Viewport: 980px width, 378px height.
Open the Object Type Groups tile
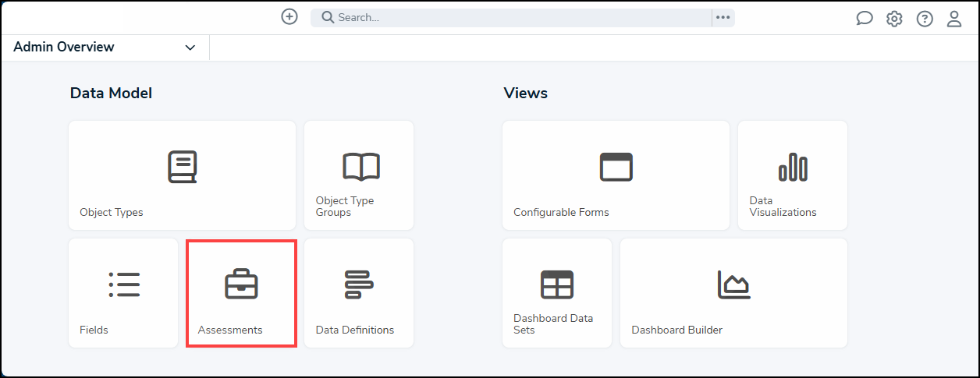[x=359, y=175]
